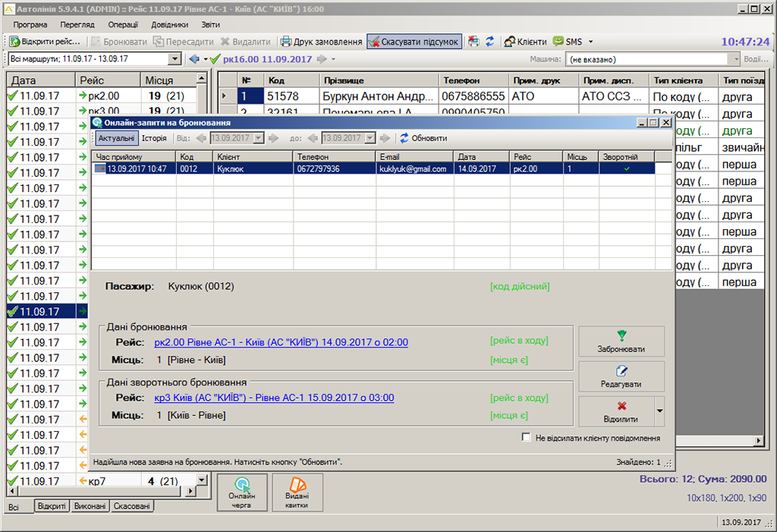The width and height of the screenshot is (777, 532).
Task: Click the Редагувати edit button
Action: pos(621,376)
